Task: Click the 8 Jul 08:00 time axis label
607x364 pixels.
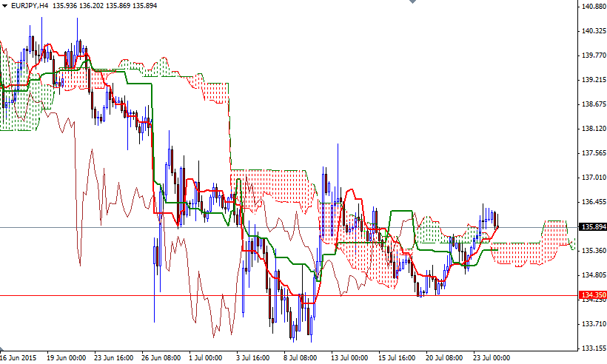Action: [300, 357]
